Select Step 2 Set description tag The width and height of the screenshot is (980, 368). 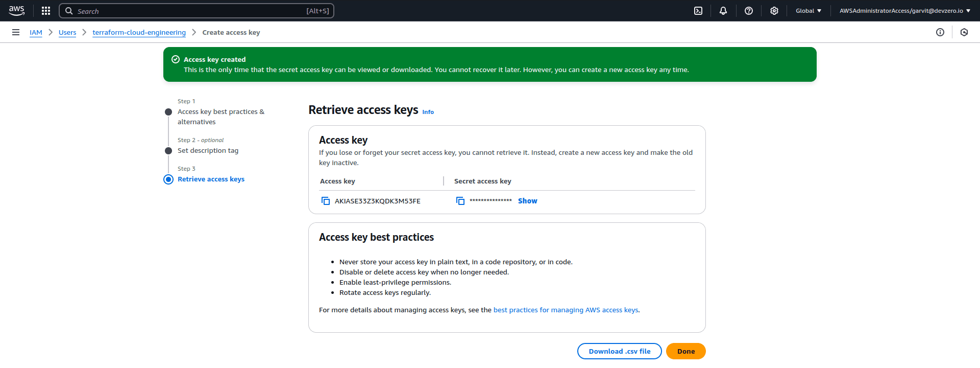pyautogui.click(x=208, y=150)
